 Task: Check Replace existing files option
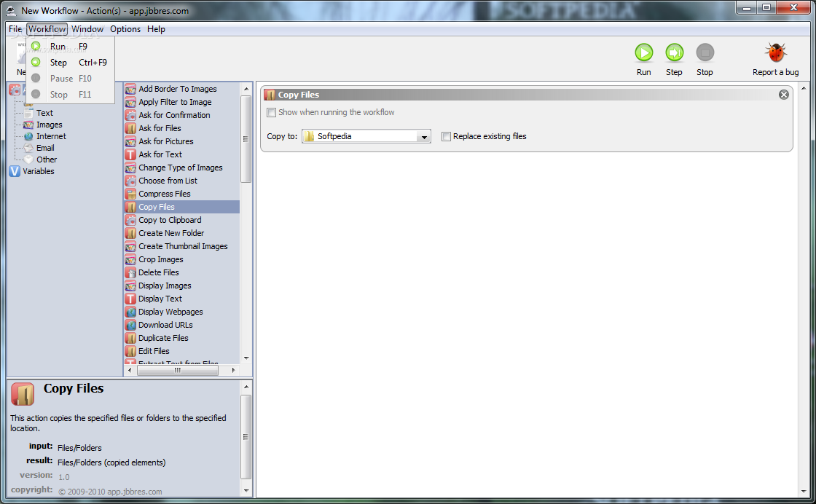(x=446, y=136)
